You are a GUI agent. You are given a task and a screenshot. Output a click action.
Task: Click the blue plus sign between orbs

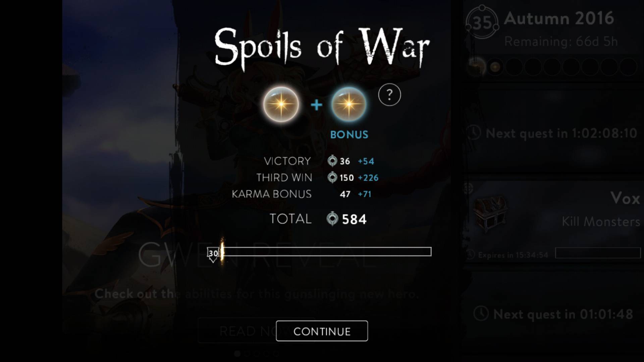(x=316, y=105)
